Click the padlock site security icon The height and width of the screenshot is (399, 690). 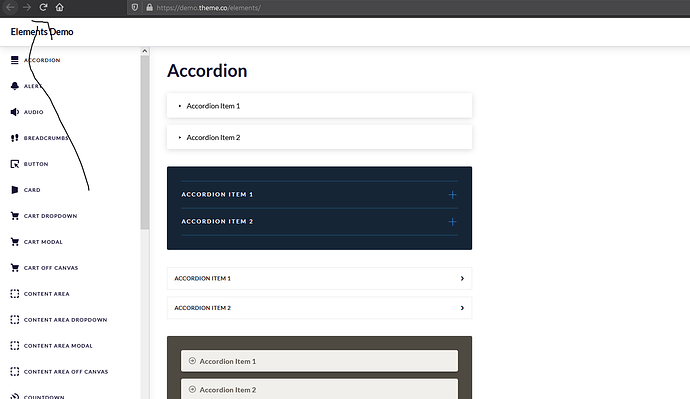pyautogui.click(x=150, y=7)
